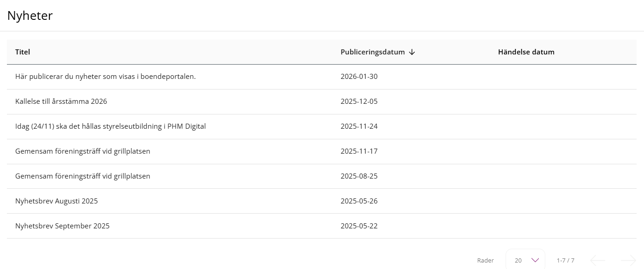Sort by Titel column header

click(23, 52)
